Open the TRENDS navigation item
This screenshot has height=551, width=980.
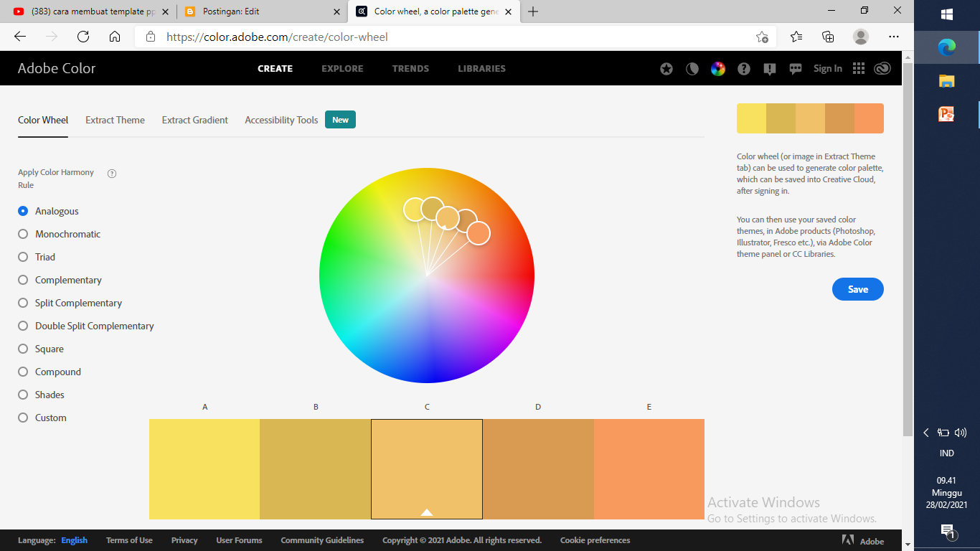click(410, 69)
